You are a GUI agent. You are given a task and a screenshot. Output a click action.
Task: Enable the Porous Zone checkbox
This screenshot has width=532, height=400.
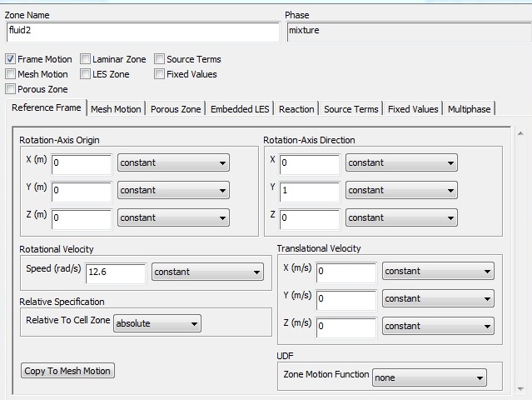[11, 89]
